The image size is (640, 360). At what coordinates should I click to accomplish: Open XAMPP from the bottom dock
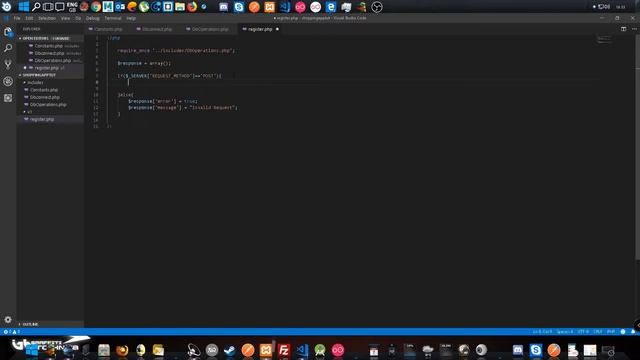tap(266, 350)
